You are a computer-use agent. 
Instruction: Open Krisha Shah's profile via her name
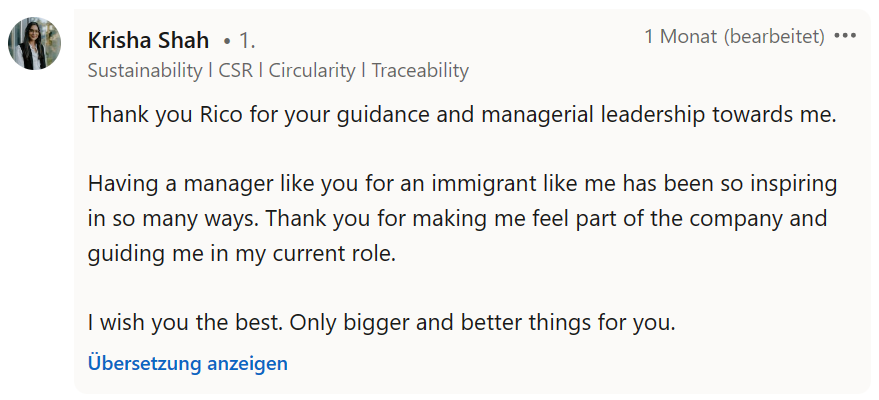click(149, 40)
